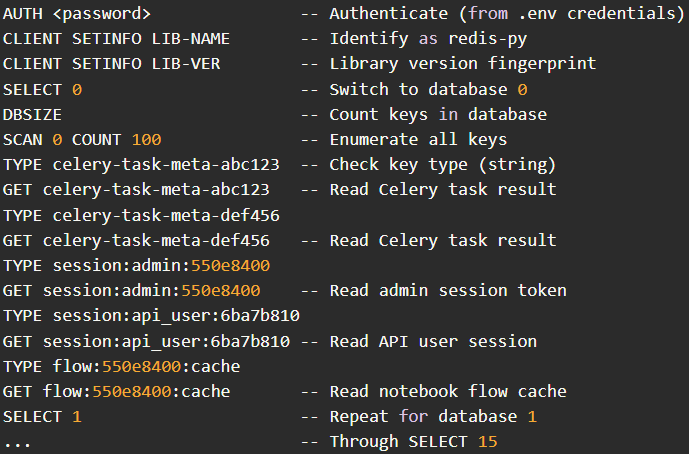This screenshot has height=454, width=689.
Task: Click the TYPE celery-task-meta-def456 line
Action: coord(141,215)
